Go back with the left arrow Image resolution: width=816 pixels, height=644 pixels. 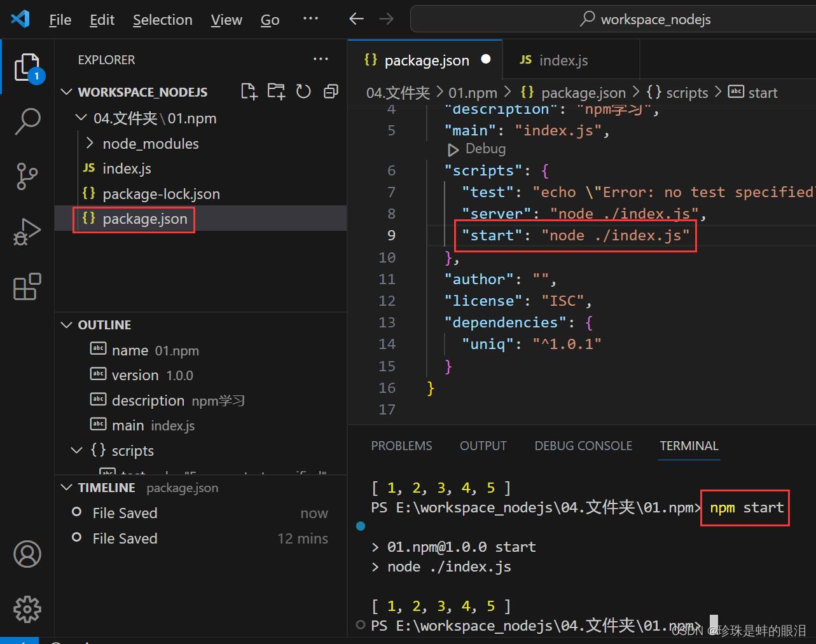pyautogui.click(x=356, y=19)
